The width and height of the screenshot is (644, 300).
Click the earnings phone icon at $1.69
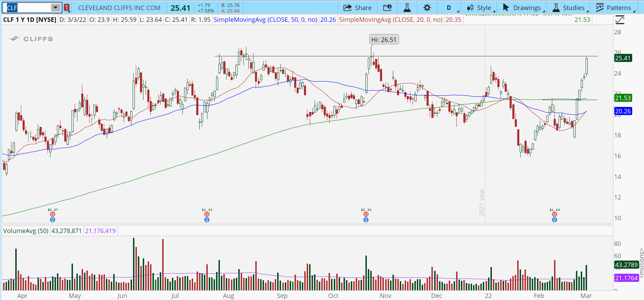tap(554, 214)
